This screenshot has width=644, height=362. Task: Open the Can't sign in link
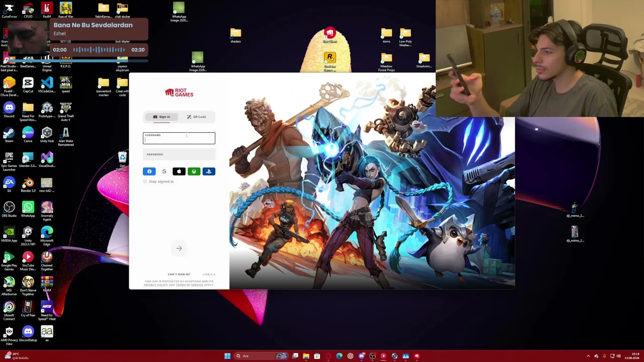pyautogui.click(x=179, y=275)
